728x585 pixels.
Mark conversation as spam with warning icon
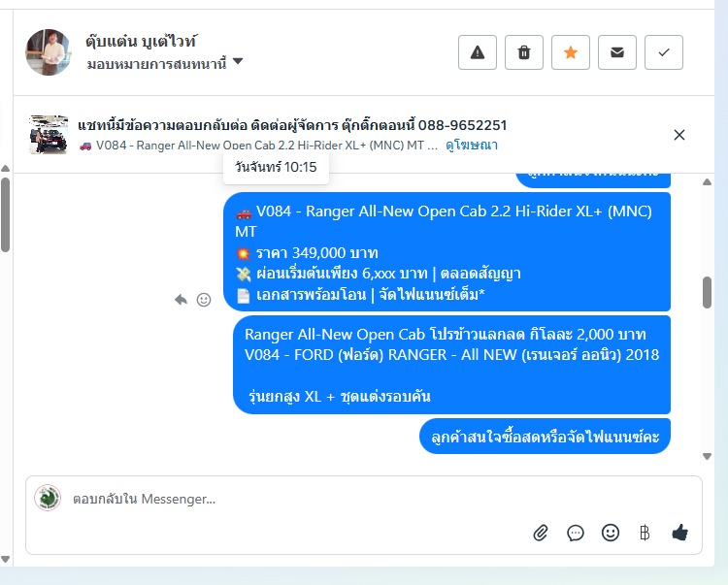pos(478,52)
